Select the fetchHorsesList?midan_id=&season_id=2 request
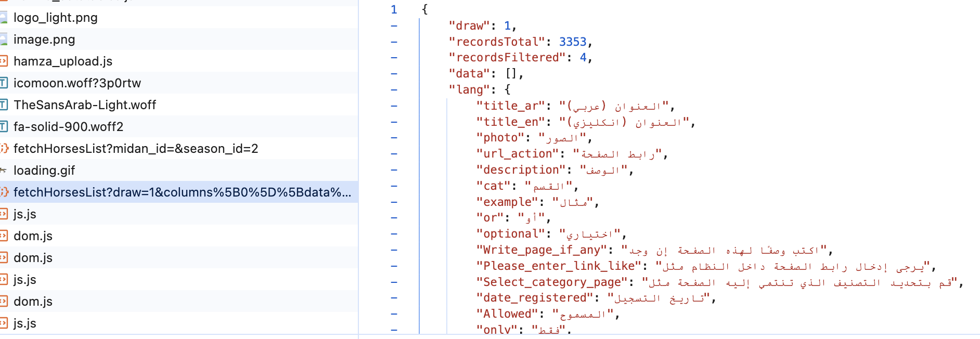 pyautogui.click(x=136, y=149)
